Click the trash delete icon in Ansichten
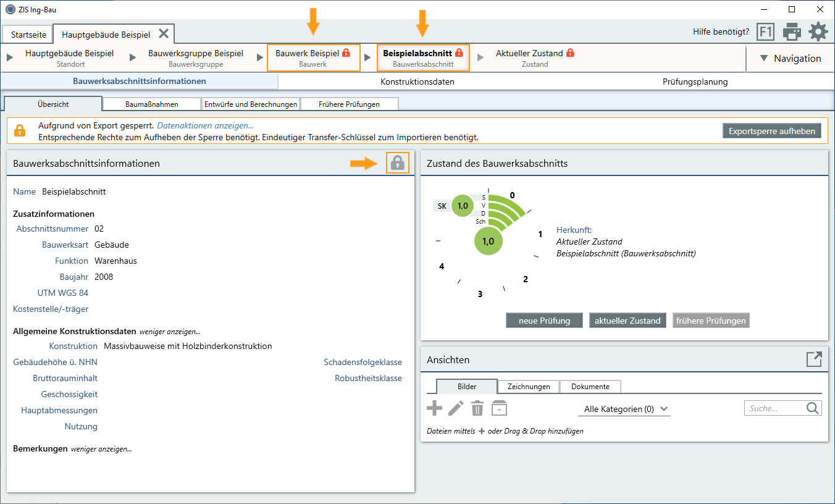This screenshot has width=835, height=504. pos(477,408)
